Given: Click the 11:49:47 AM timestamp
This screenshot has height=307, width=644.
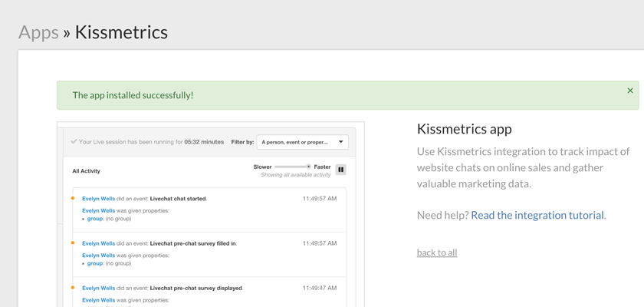Looking at the screenshot, I should tap(320, 288).
